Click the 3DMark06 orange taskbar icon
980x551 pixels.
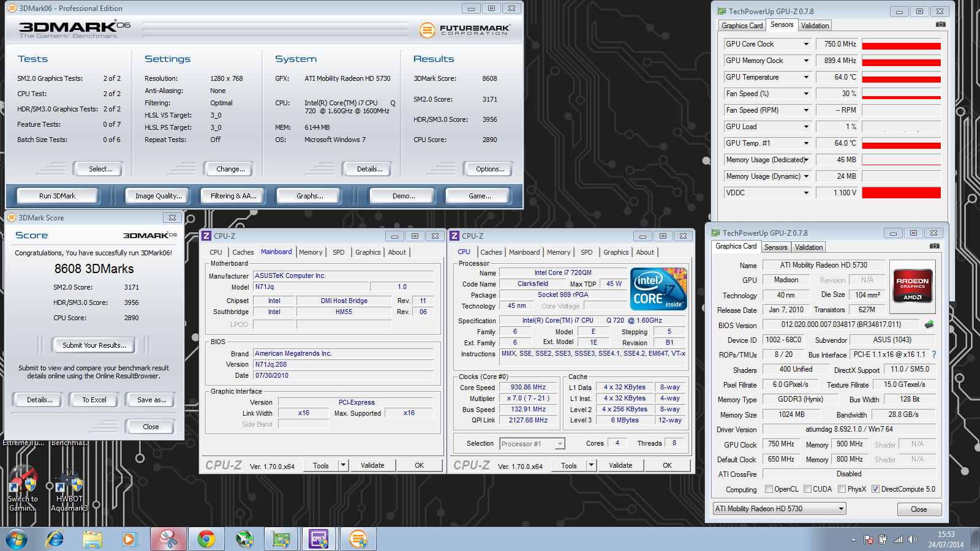pyautogui.click(x=358, y=539)
